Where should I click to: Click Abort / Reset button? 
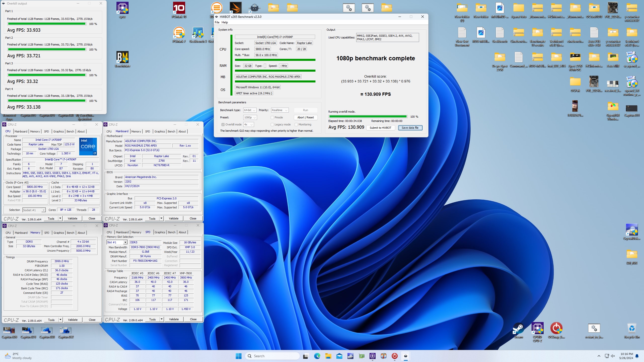pos(305,117)
